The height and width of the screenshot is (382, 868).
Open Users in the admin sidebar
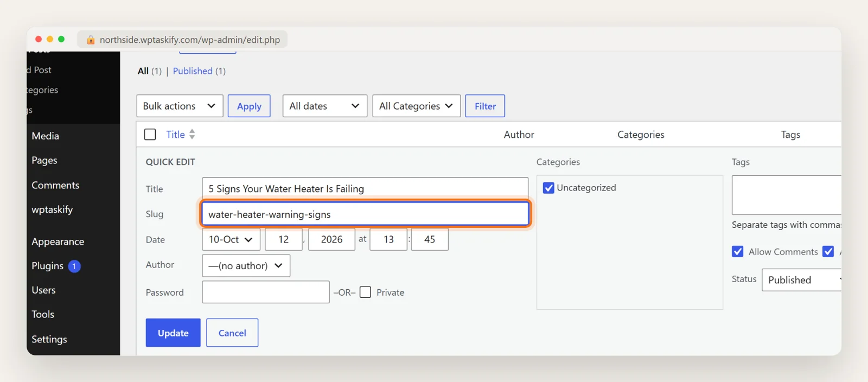[x=43, y=290]
